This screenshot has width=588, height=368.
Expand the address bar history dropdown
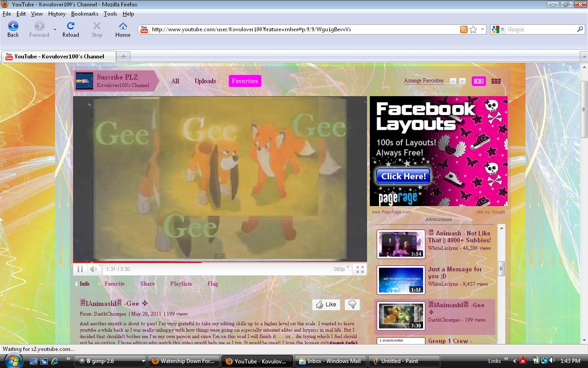pos(482,29)
